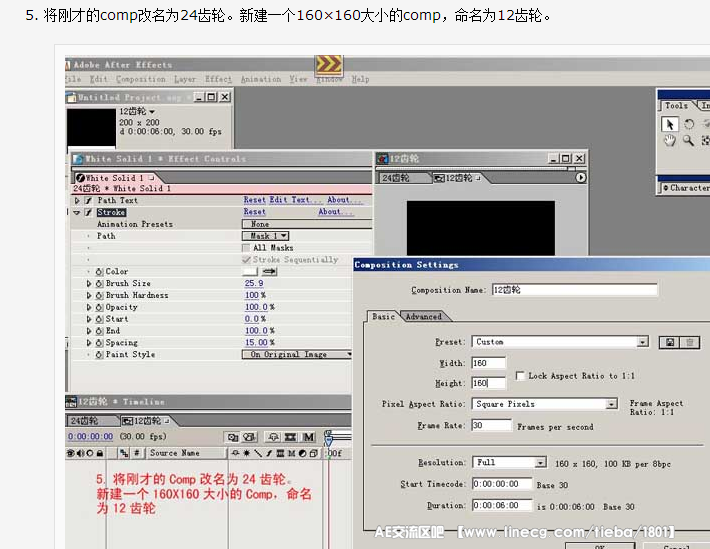Click the Opacity stopwatch icon

click(x=100, y=307)
